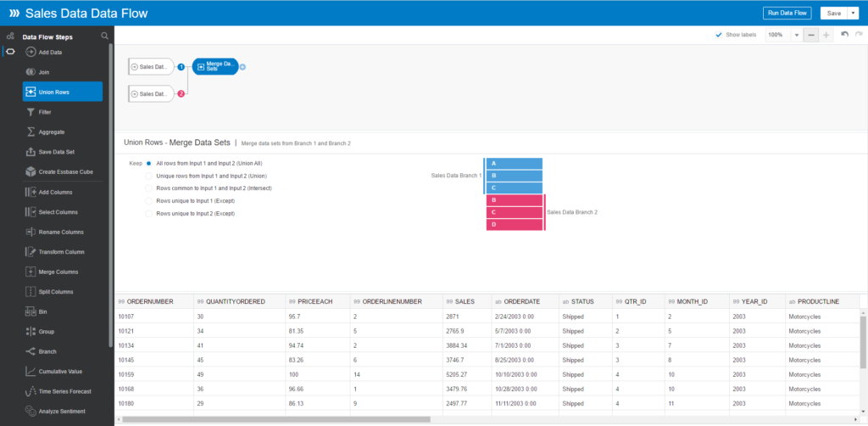This screenshot has width=868, height=426.
Task: Select the Bin step icon
Action: click(31, 311)
